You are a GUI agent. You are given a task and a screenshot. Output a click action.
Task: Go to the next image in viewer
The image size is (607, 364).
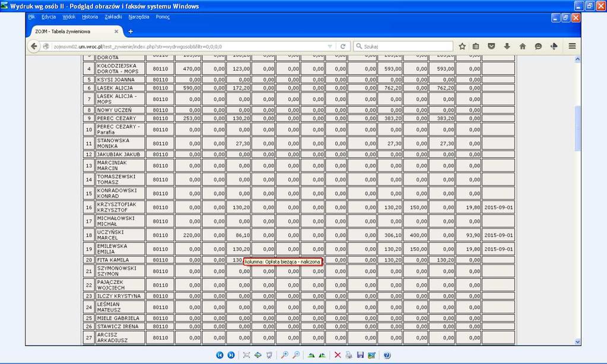(231, 355)
